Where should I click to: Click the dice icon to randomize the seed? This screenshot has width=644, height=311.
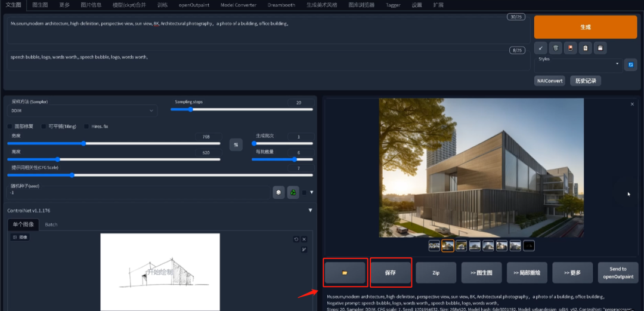278,192
